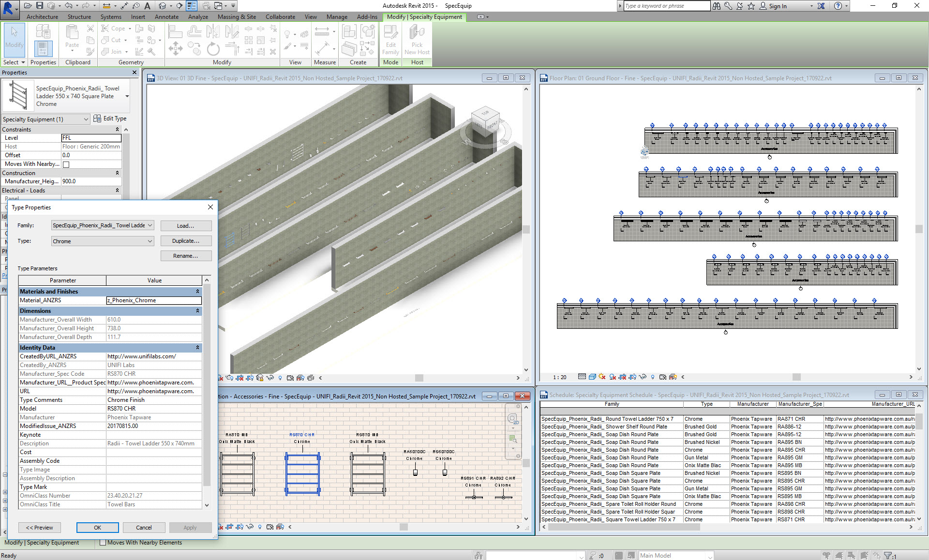Viewport: 929px width, 560px height.
Task: Collapse the Dimensions parameter group
Action: pyautogui.click(x=197, y=311)
